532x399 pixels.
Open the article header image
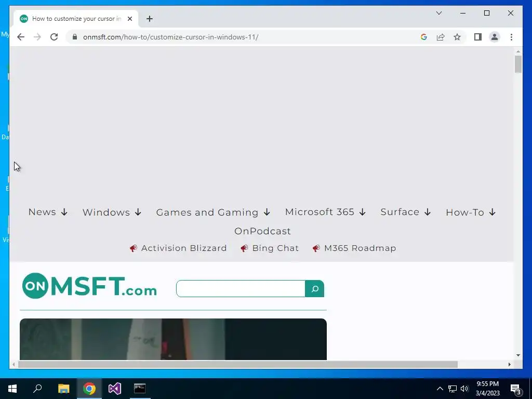coord(173,339)
